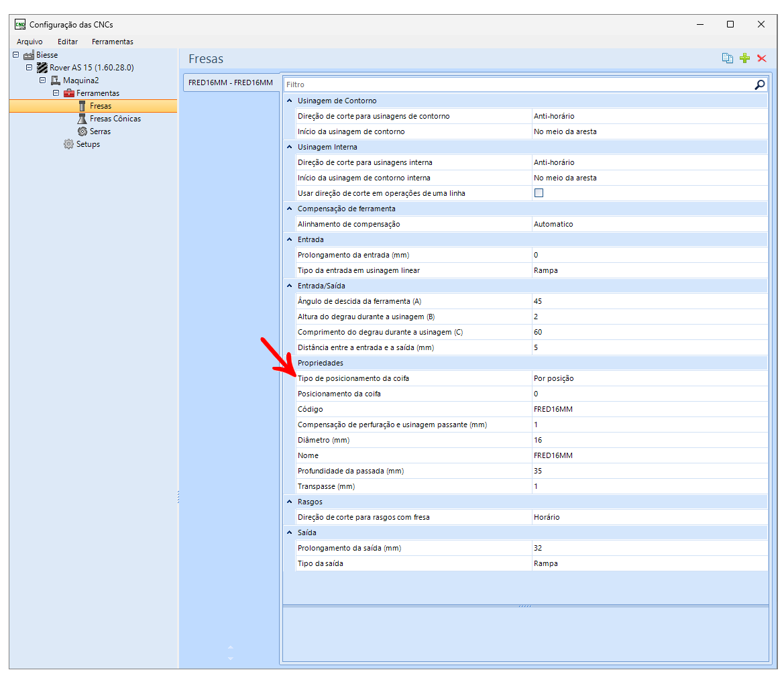Viewport: 784px width, 674px height.
Task: Collapse the Usinagem de Contorno section
Action: tap(290, 101)
